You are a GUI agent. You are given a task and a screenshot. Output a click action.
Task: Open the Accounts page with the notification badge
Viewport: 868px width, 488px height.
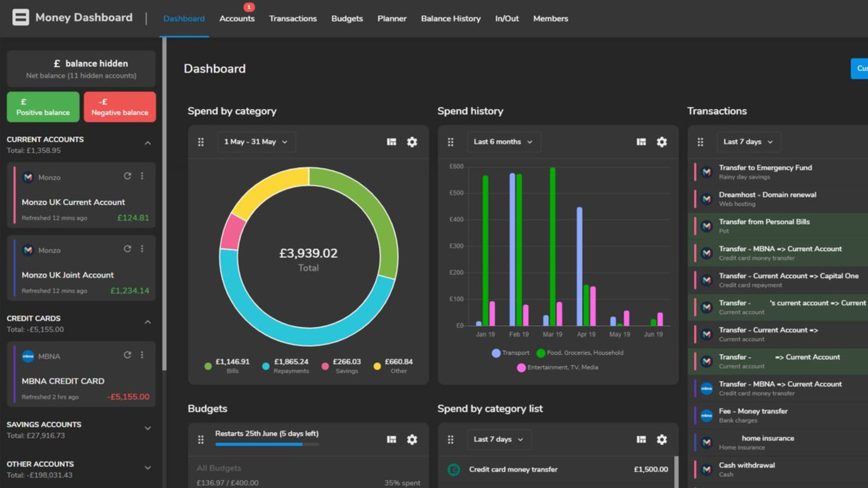237,19
